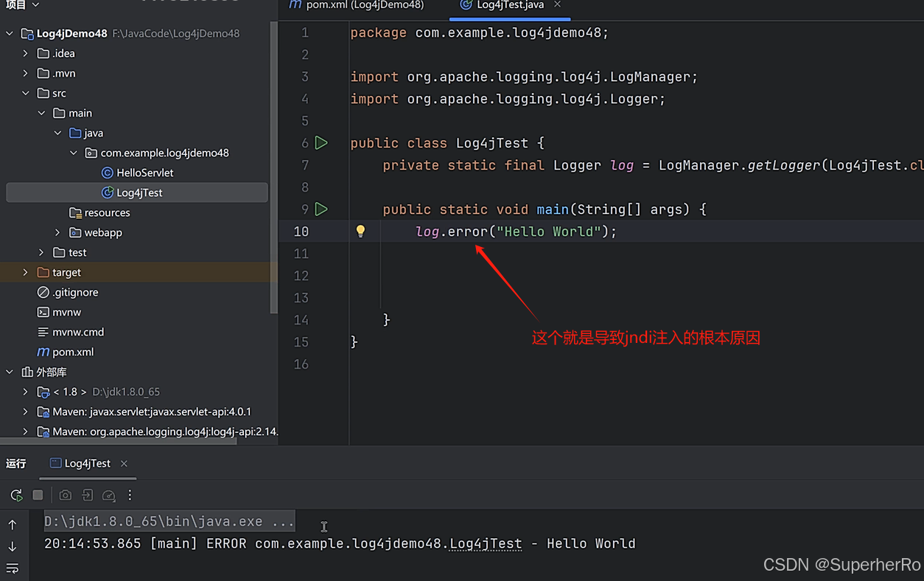Collapse the src folder in project tree
Image resolution: width=924 pixels, height=581 pixels.
pos(26,94)
